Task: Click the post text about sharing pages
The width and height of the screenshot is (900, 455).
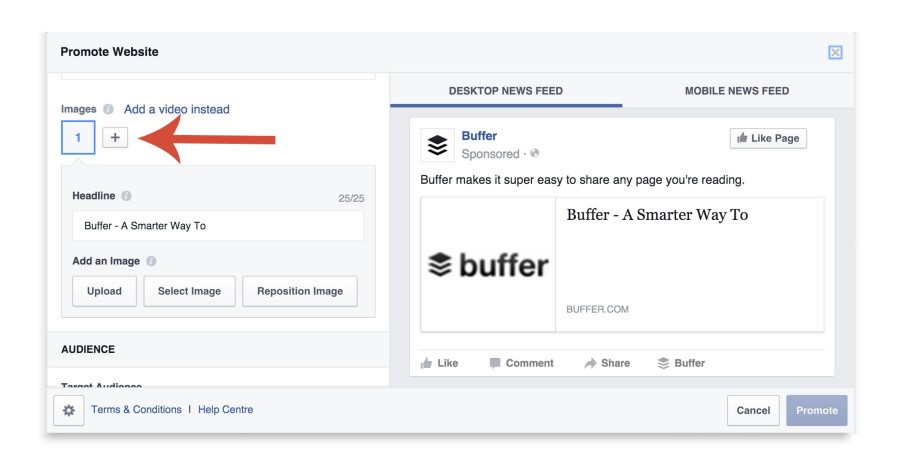Action: click(x=582, y=180)
